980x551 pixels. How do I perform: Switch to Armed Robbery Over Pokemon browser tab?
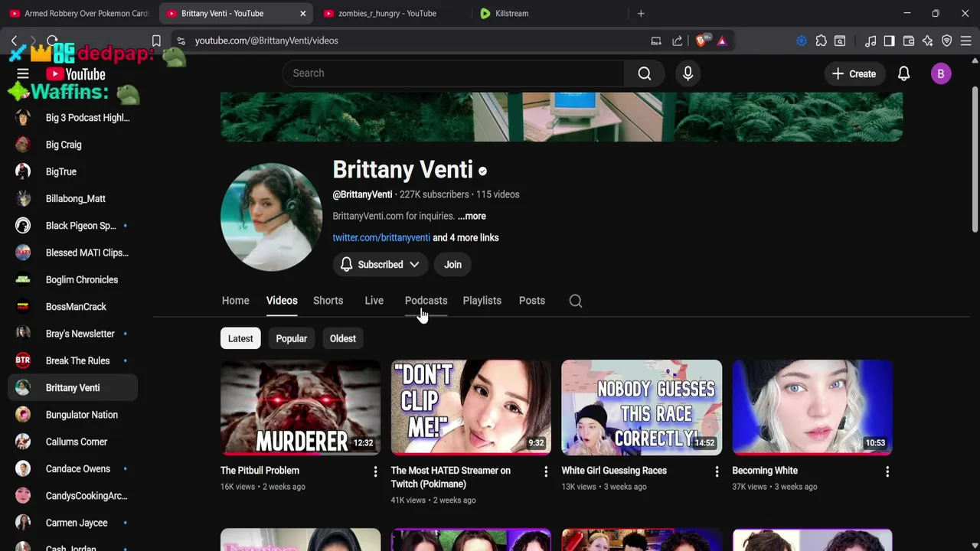(x=80, y=13)
